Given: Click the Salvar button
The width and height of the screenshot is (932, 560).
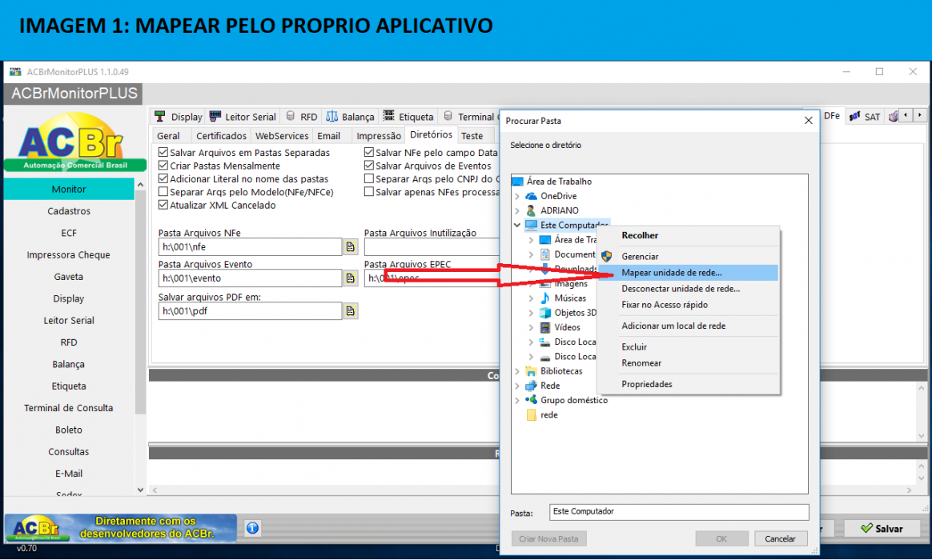Looking at the screenshot, I should click(882, 528).
